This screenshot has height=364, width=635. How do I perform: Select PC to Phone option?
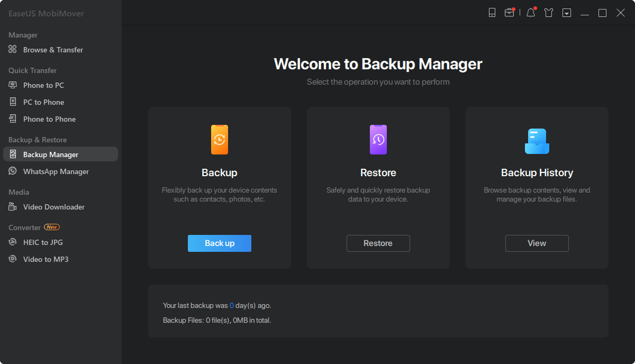point(43,102)
